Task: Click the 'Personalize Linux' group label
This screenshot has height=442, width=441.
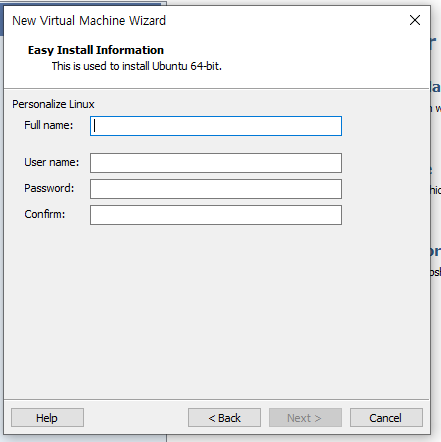Action: (53, 104)
